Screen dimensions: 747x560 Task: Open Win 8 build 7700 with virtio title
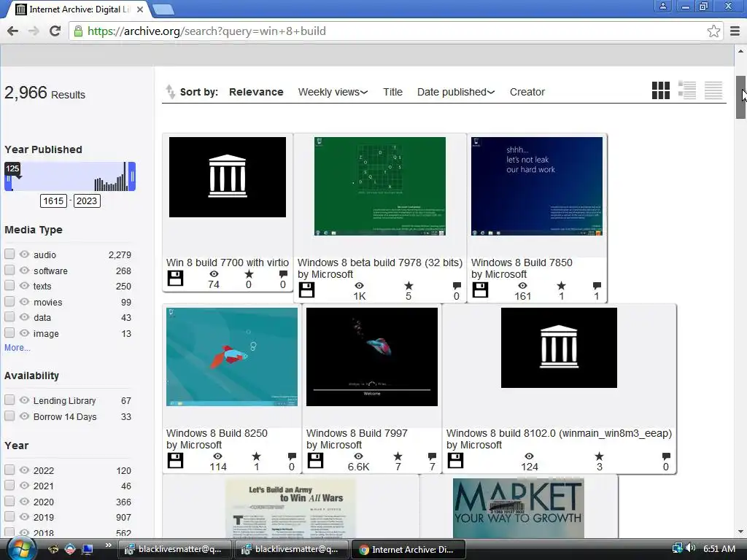point(228,262)
